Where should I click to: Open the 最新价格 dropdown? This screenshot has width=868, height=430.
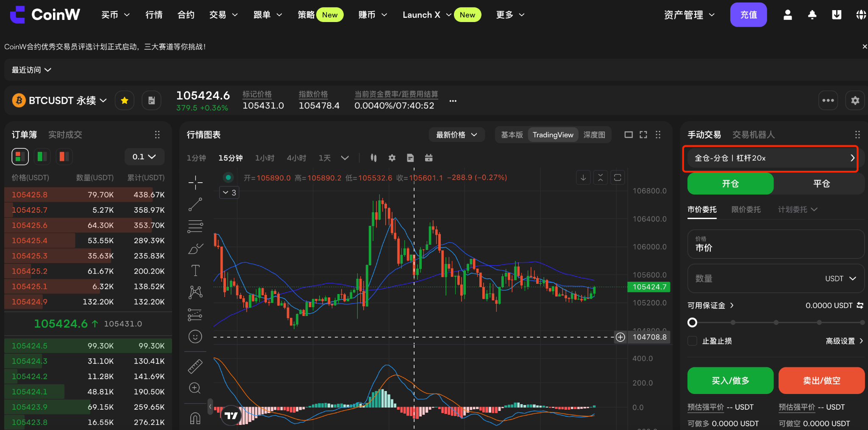(457, 135)
